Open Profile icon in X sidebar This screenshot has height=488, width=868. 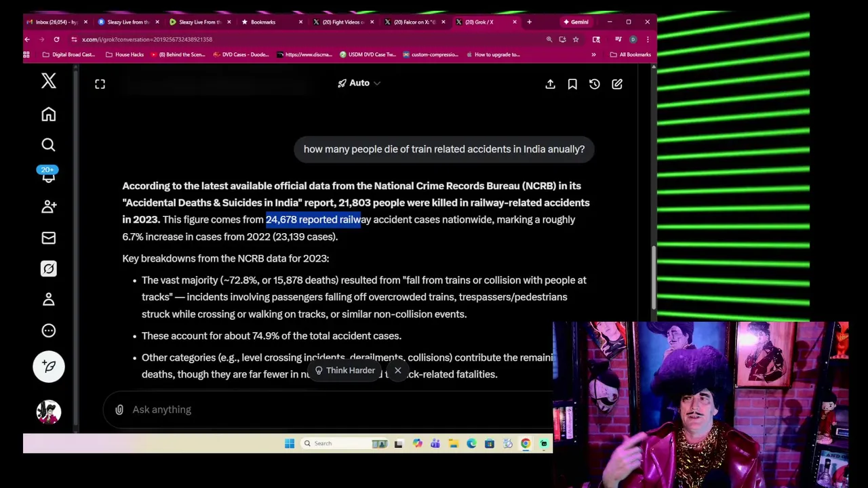48,300
